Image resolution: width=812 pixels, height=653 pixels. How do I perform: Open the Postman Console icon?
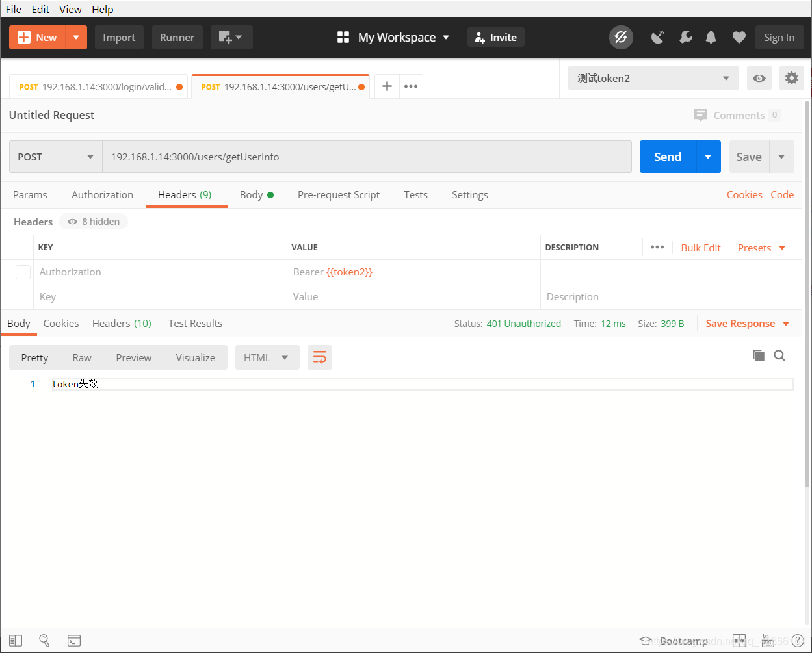click(x=74, y=641)
